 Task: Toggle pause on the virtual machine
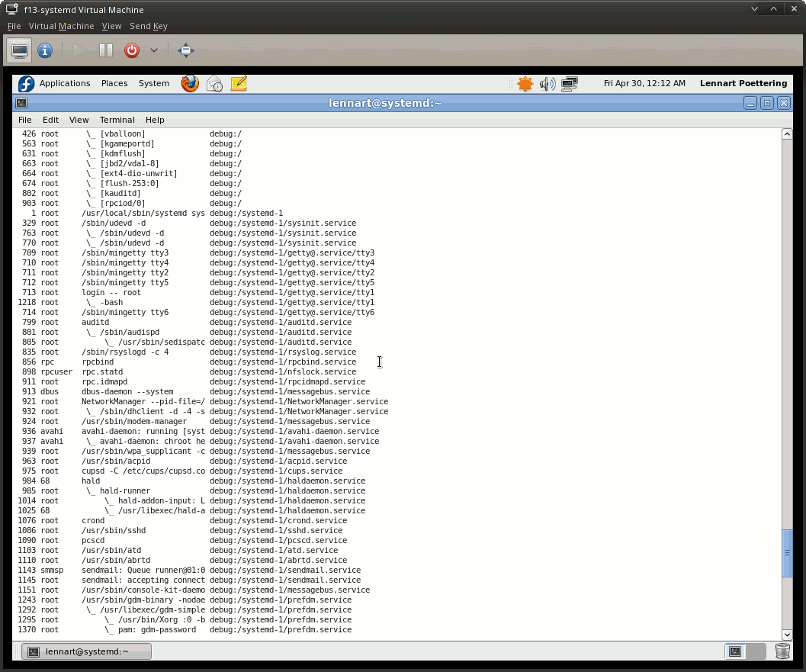[x=106, y=50]
